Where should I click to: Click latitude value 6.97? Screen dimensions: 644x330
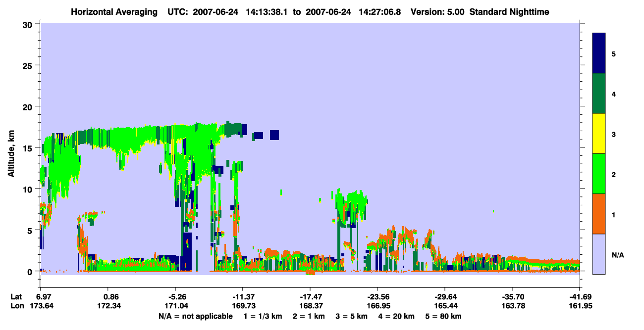[44, 297]
